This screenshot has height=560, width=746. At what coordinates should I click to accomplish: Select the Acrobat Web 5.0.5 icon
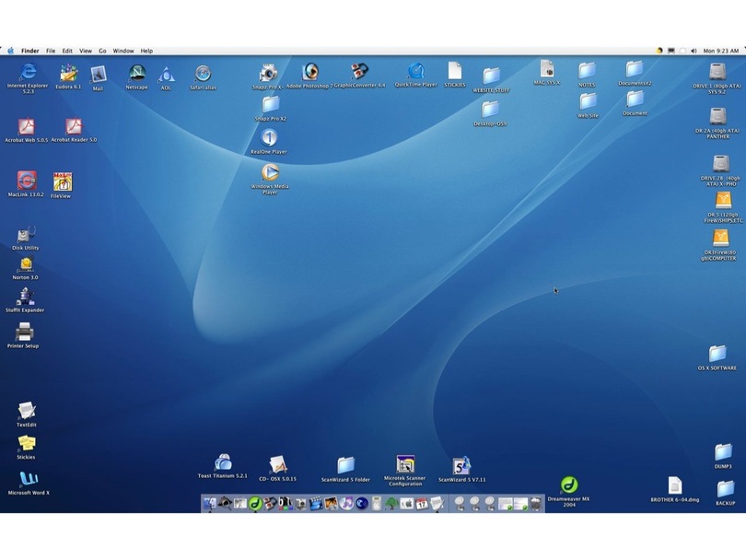click(26, 126)
